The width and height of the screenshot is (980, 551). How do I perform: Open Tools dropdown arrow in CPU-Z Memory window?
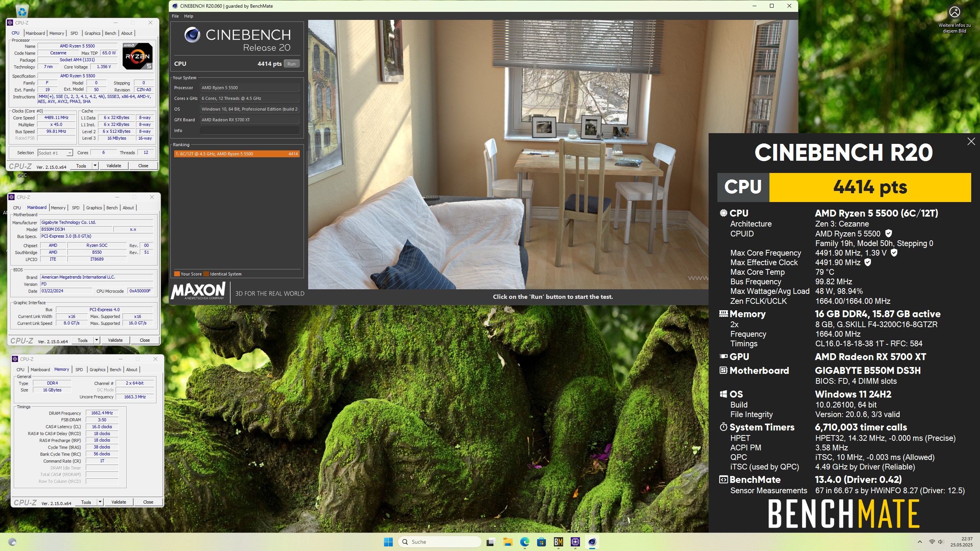click(100, 502)
